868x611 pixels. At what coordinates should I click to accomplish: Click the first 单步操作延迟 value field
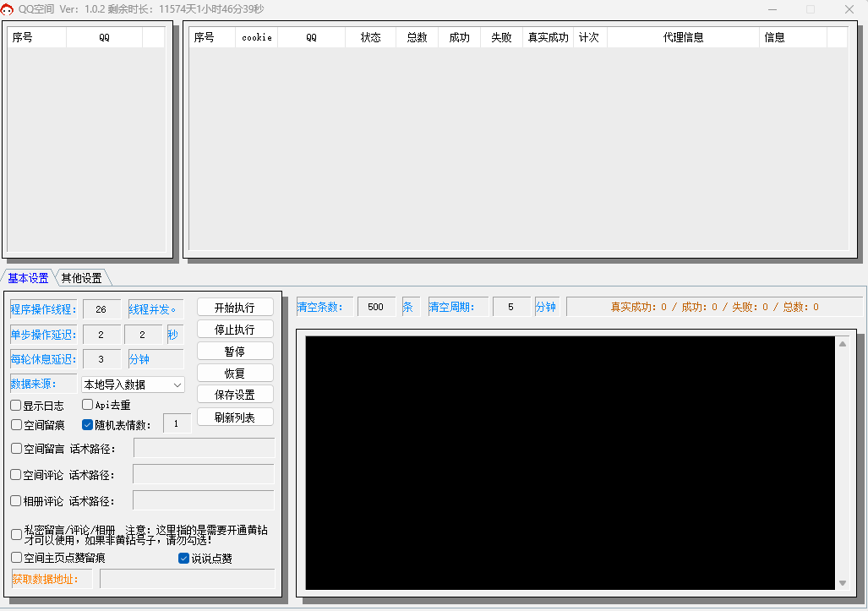[101, 335]
